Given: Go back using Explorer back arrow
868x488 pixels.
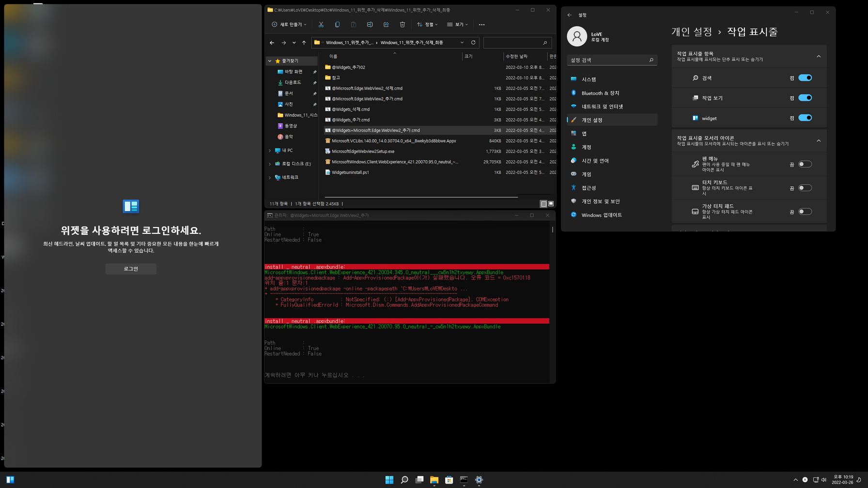Looking at the screenshot, I should point(272,43).
